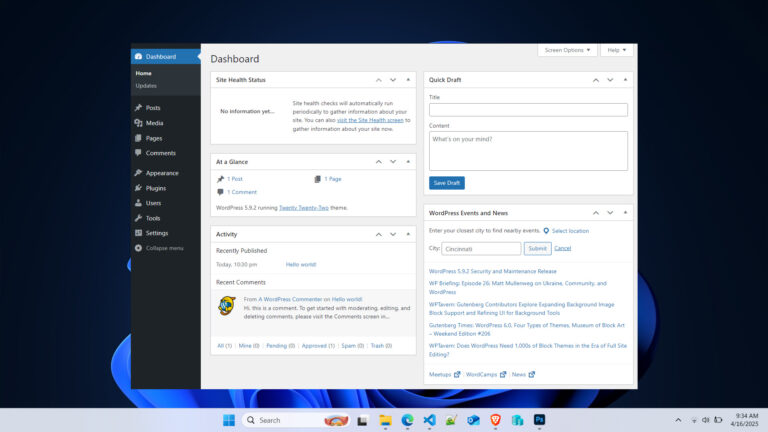Open WordPress 5.9.2 Security and Maintenance Release news
The height and width of the screenshot is (432, 768).
tap(492, 271)
